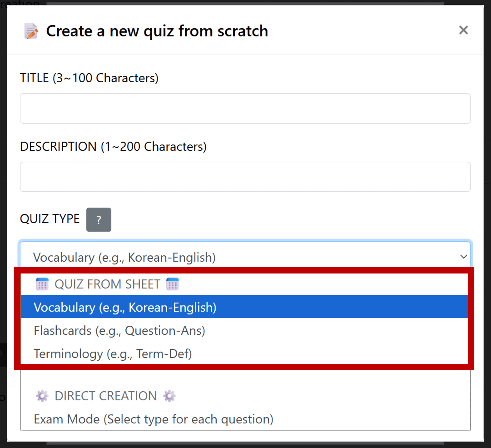The height and width of the screenshot is (448, 491).
Task: Click the TITLE text input field
Action: click(x=245, y=108)
